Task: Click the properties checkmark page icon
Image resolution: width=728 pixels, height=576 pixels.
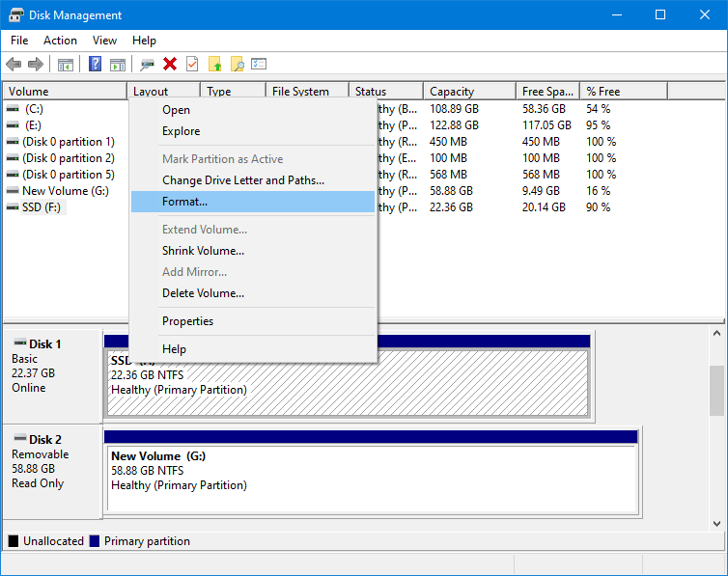Action: (192, 65)
